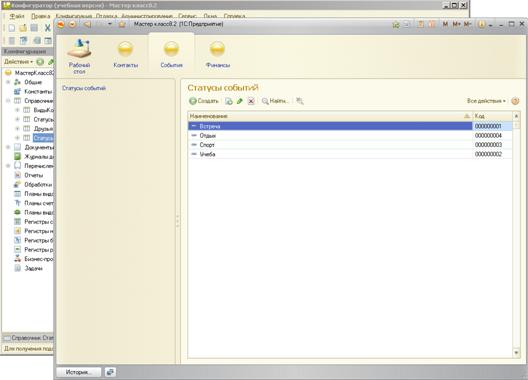
Task: Click the copy item icon next to Создать
Action: coord(229,101)
